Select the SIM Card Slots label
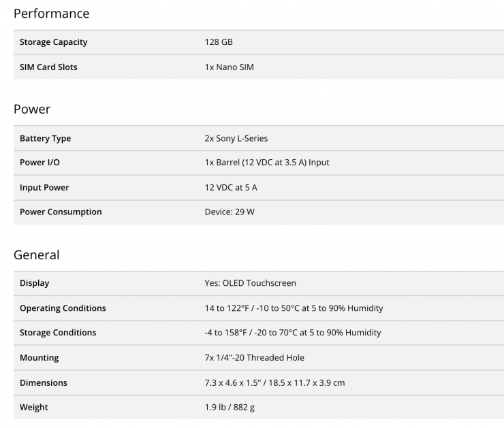This screenshot has height=428, width=504. [x=48, y=67]
